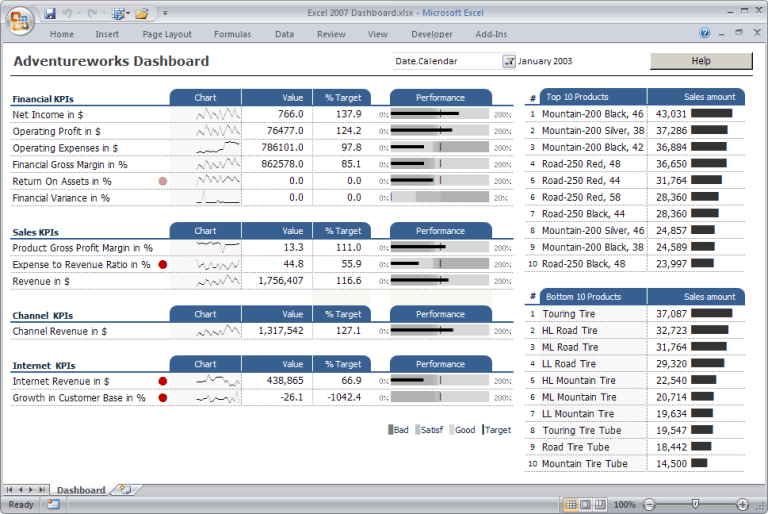The image size is (768, 514).
Task: Open the Data ribbon tab
Action: [284, 34]
